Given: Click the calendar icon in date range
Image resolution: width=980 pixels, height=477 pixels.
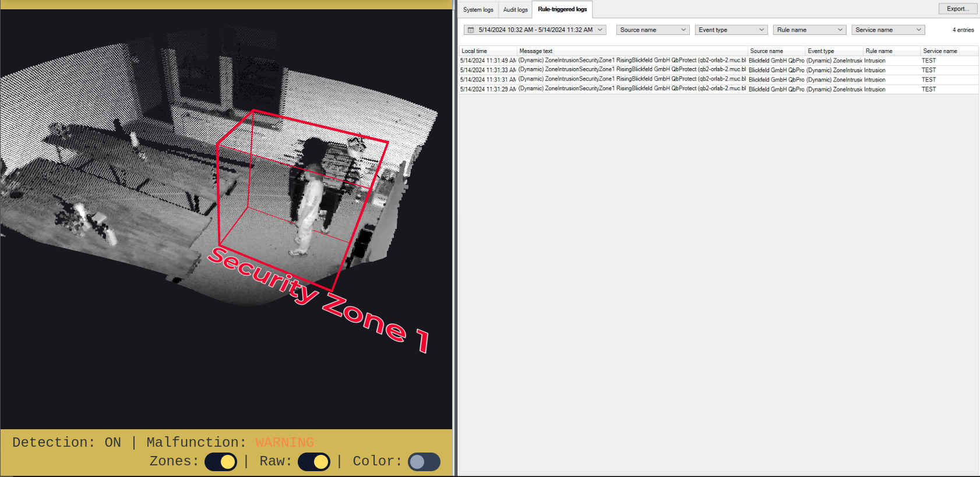Looking at the screenshot, I should [x=471, y=30].
